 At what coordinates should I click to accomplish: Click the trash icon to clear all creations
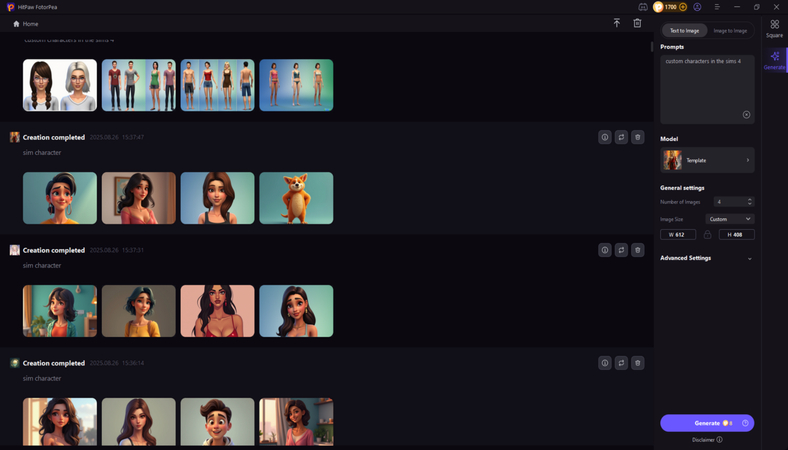click(x=637, y=23)
